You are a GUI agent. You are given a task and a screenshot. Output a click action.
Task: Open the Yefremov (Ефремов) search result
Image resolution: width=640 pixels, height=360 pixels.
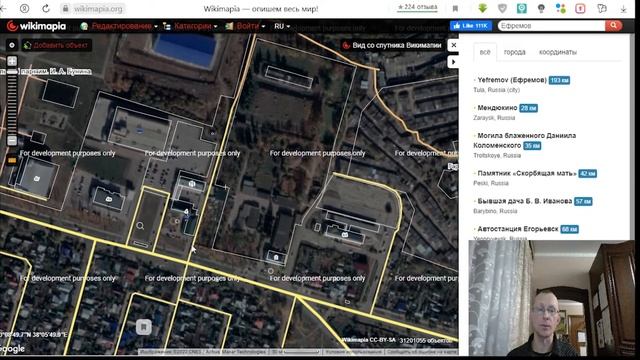[x=512, y=80]
